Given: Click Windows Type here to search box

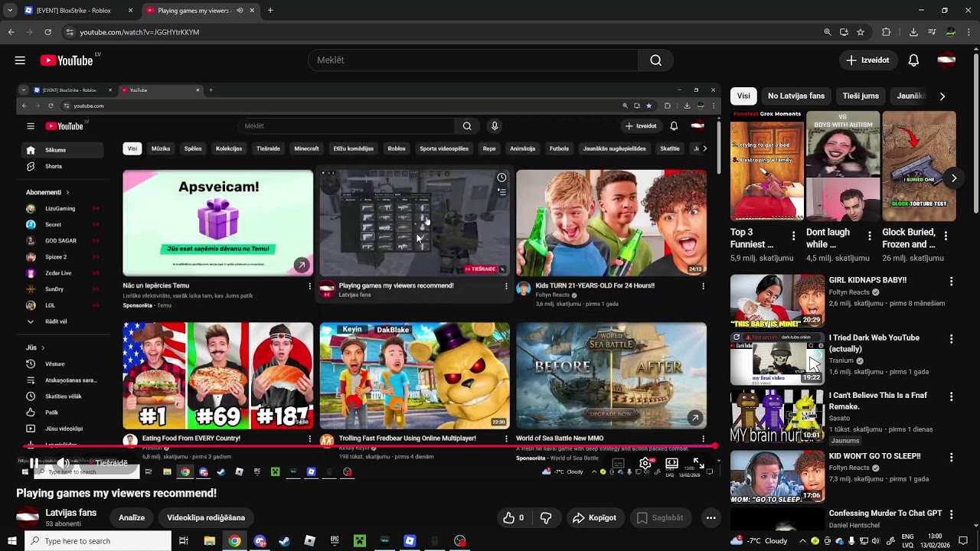Looking at the screenshot, I should [98, 541].
